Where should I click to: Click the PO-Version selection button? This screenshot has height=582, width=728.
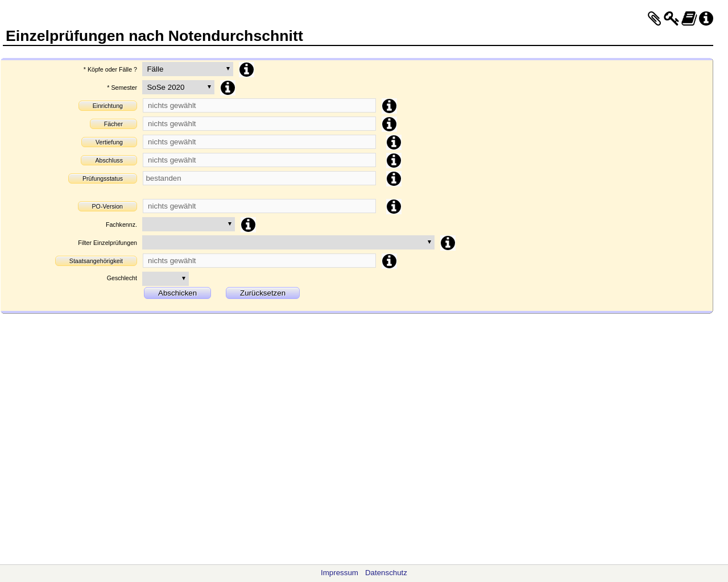[x=107, y=206]
